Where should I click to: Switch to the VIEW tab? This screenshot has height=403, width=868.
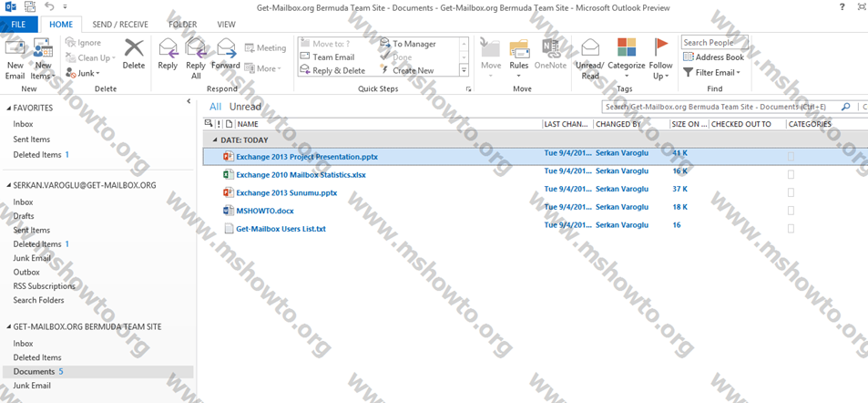coord(227,25)
